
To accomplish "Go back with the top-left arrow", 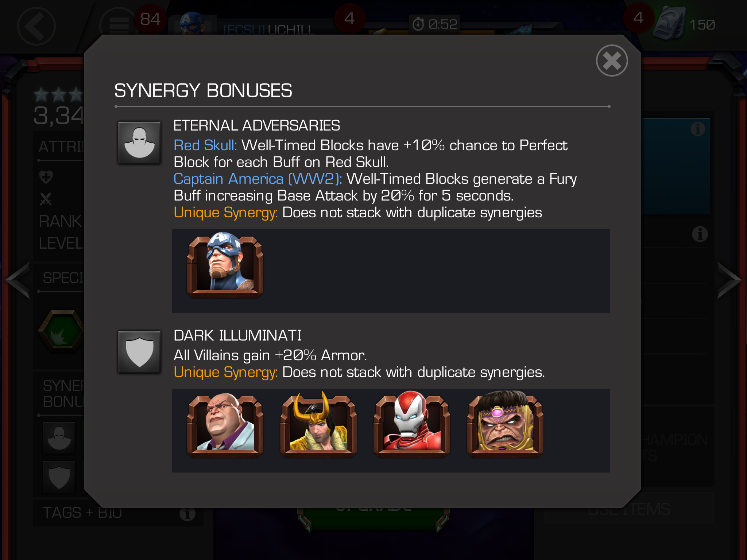I will click(x=36, y=26).
